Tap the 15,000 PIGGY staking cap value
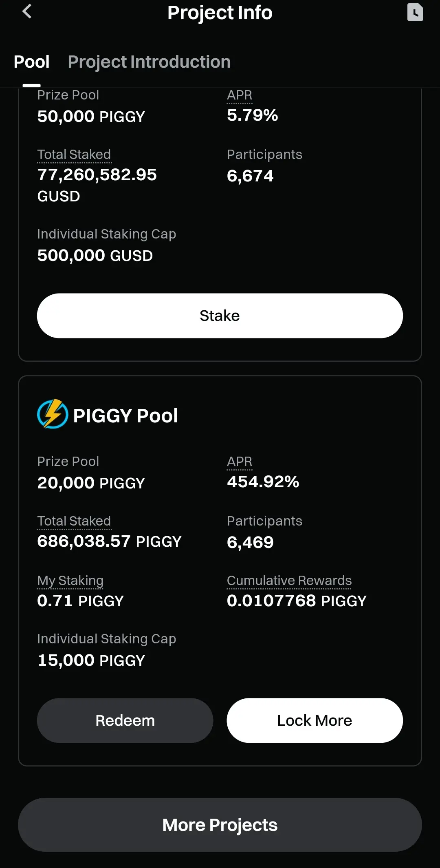 point(91,660)
